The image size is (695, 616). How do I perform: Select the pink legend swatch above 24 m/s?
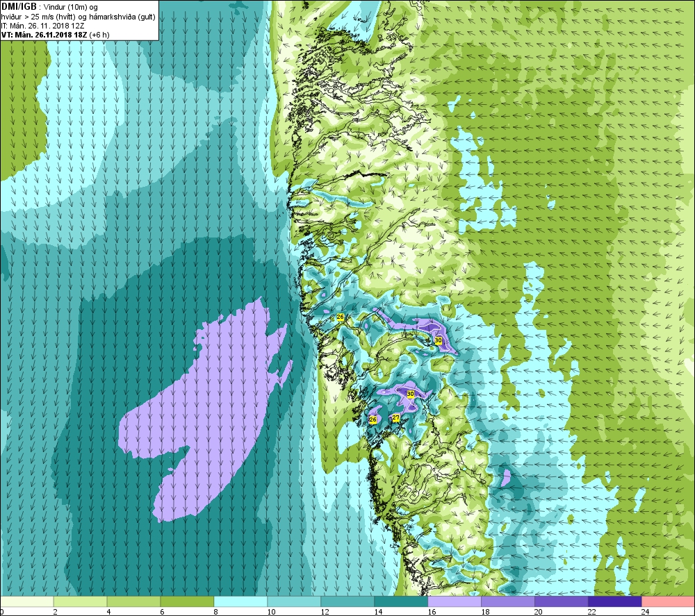669,601
